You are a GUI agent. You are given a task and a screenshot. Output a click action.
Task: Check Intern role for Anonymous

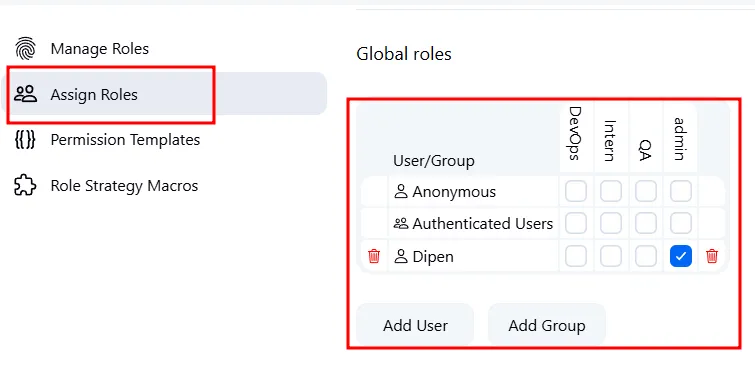[x=611, y=191]
